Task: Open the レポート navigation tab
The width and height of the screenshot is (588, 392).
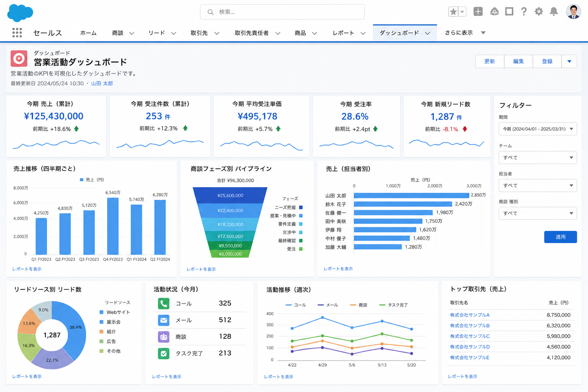Action: pyautogui.click(x=343, y=33)
